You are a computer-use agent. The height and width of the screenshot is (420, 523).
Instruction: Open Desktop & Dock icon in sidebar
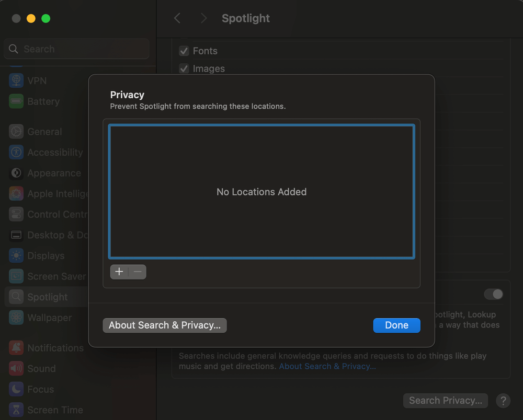click(16, 235)
